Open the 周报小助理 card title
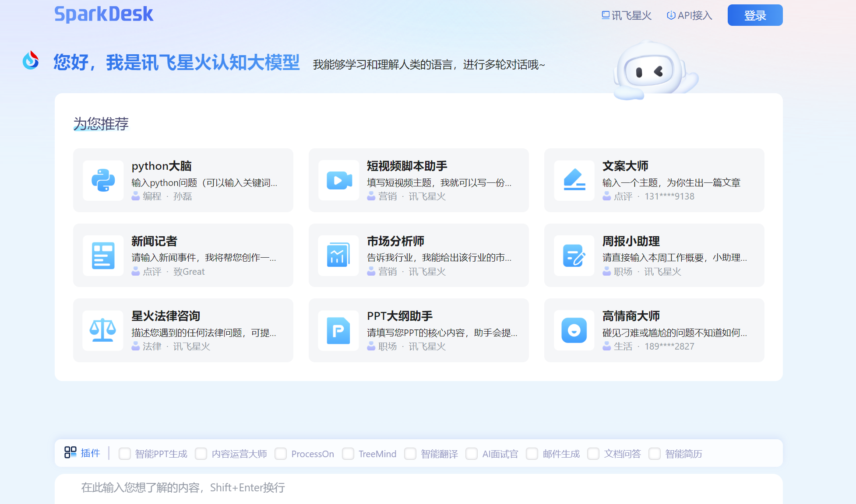This screenshot has height=504, width=856. point(631,241)
